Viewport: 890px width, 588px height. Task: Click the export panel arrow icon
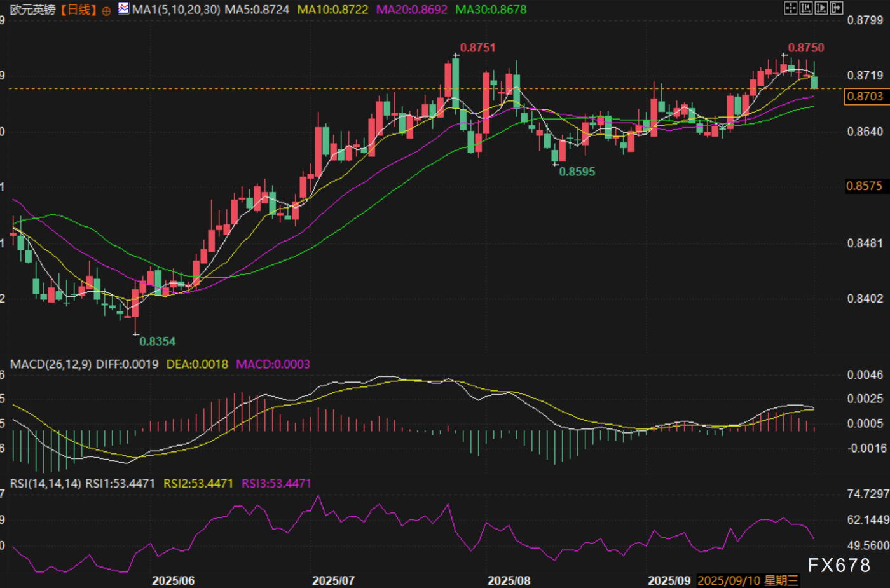(837, 8)
